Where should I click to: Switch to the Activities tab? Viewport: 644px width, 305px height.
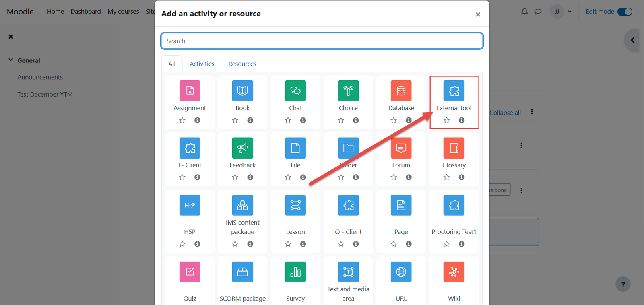(x=202, y=64)
